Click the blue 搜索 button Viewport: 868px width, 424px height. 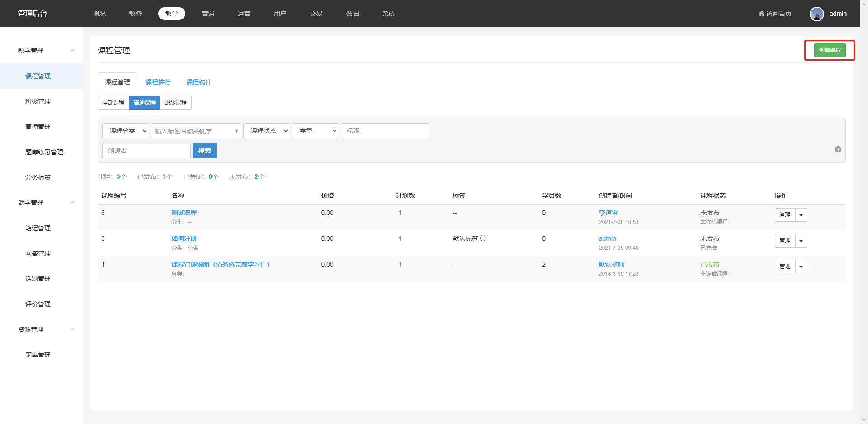click(x=205, y=151)
